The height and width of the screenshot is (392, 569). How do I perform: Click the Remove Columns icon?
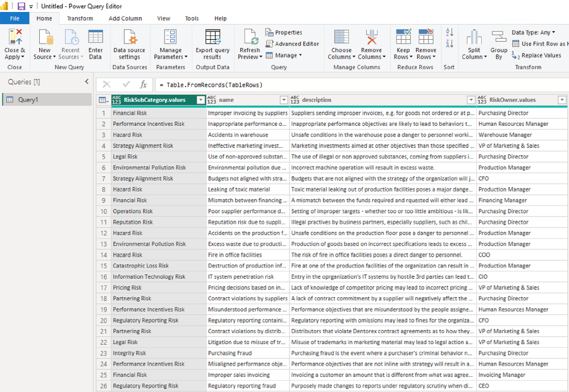tap(371, 37)
